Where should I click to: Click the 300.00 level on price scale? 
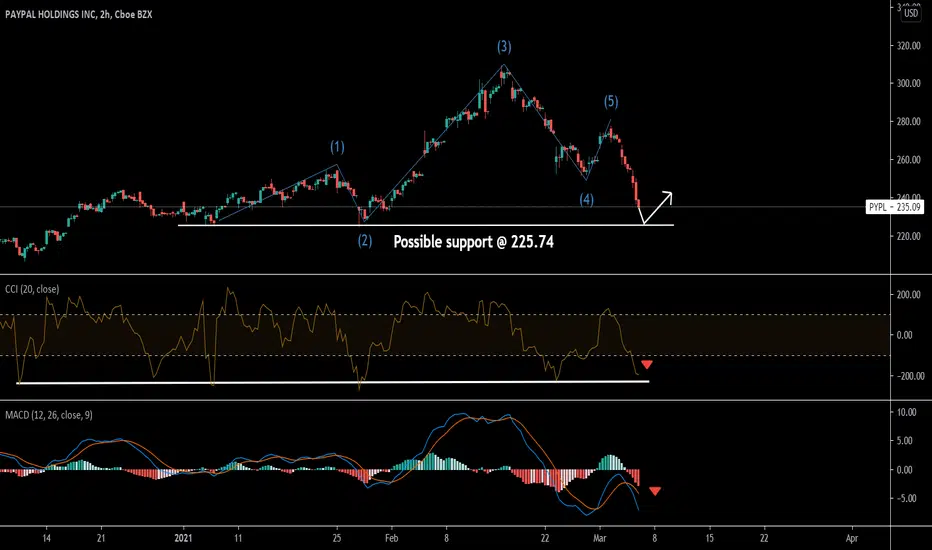tap(908, 83)
